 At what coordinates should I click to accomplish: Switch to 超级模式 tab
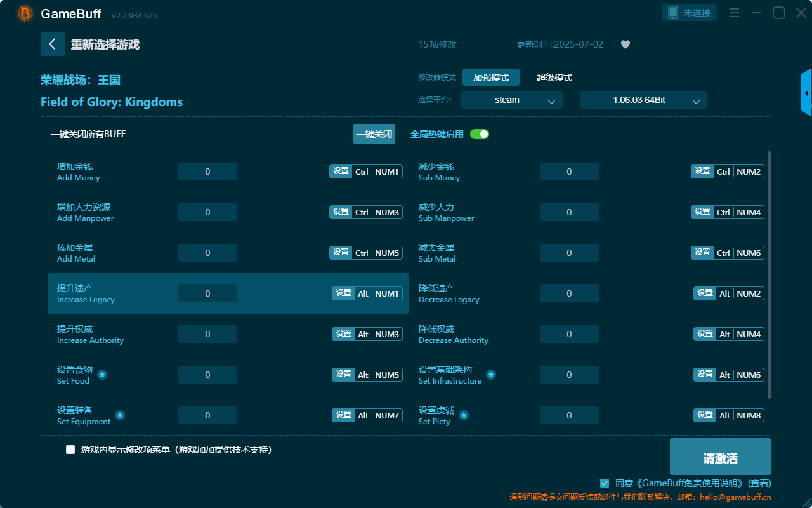point(554,77)
